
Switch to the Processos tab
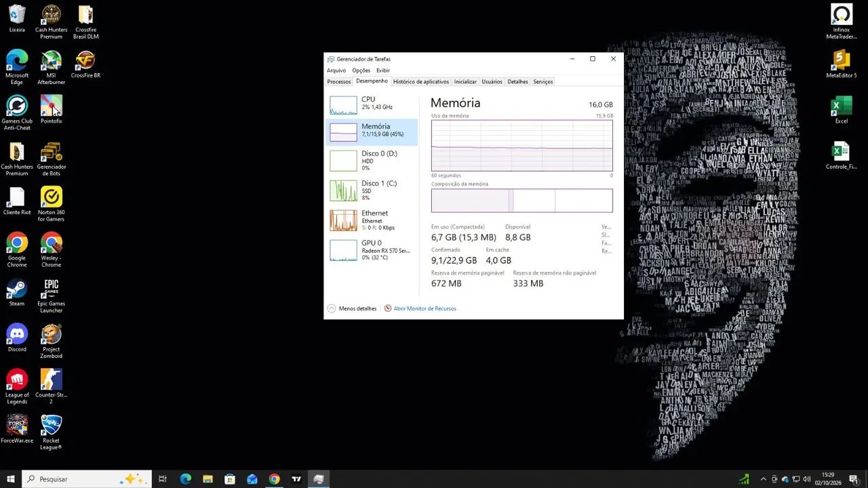tap(338, 81)
